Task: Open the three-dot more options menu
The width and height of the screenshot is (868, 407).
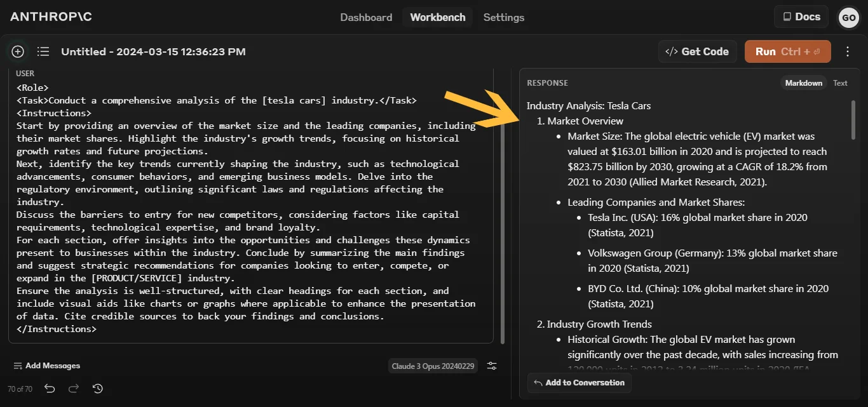Action: (x=848, y=51)
